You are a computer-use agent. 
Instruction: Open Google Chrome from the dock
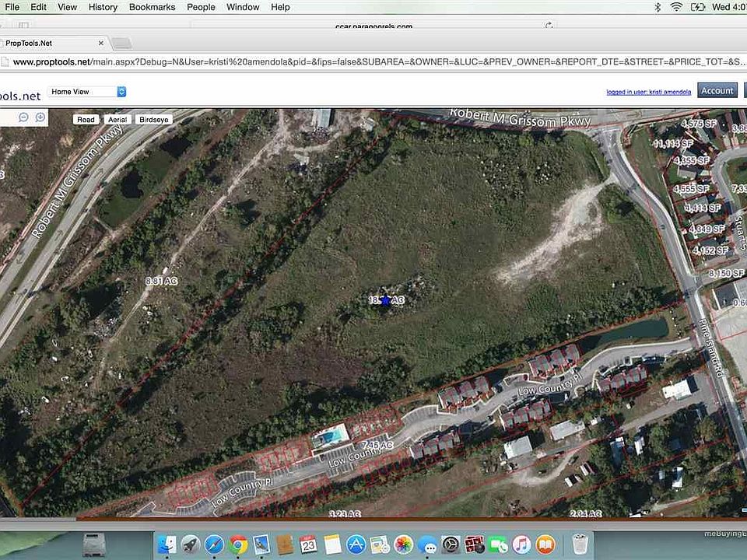pos(239,544)
